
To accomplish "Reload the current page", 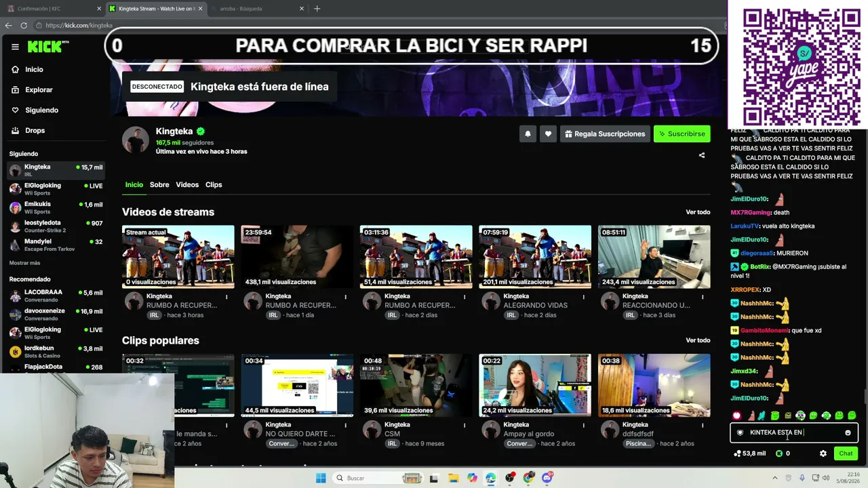I will pos(24,25).
